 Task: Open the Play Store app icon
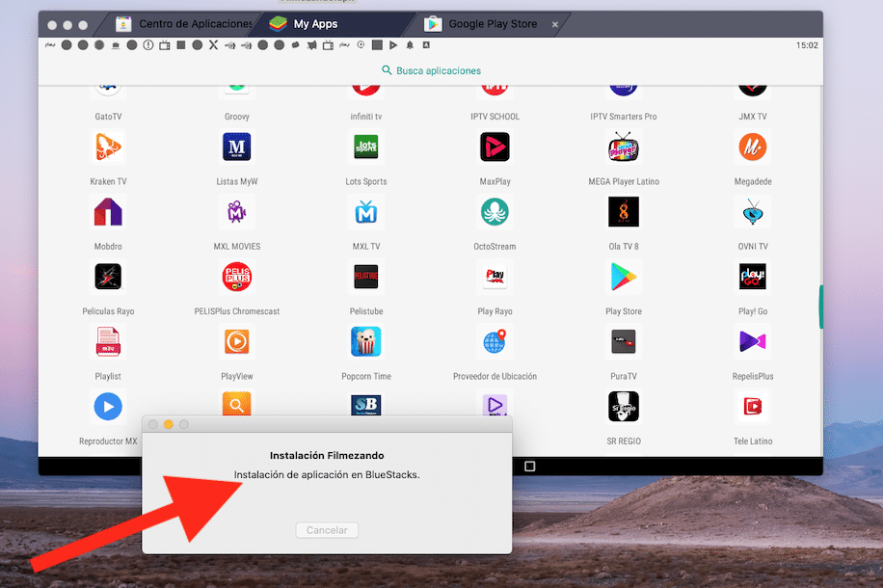pyautogui.click(x=623, y=278)
